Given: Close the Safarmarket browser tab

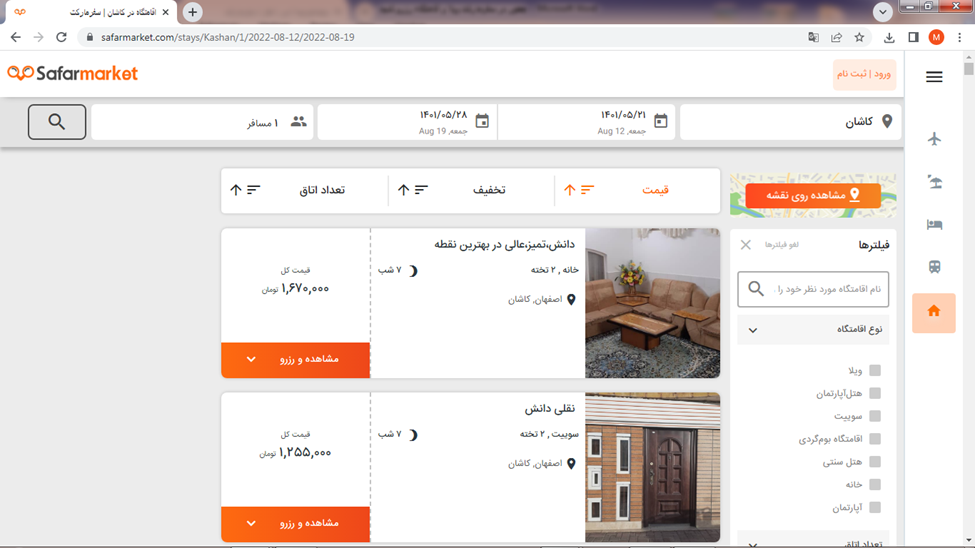Looking at the screenshot, I should [x=165, y=12].
